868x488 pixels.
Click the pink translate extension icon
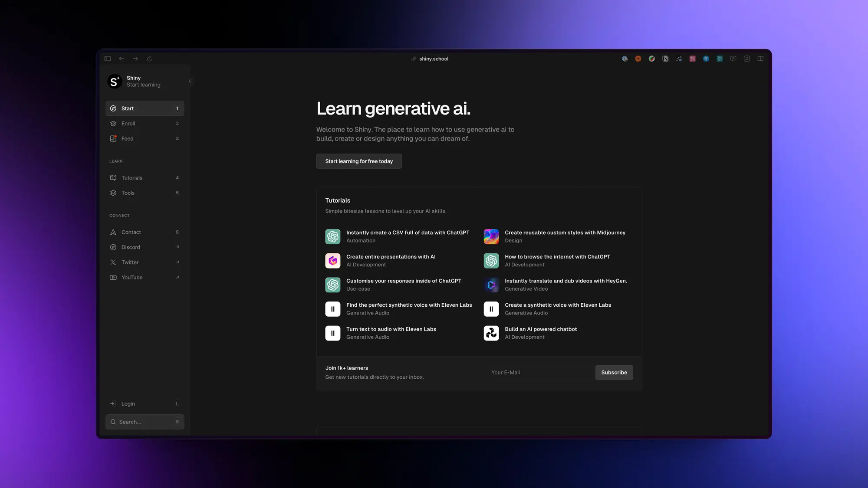[693, 59]
